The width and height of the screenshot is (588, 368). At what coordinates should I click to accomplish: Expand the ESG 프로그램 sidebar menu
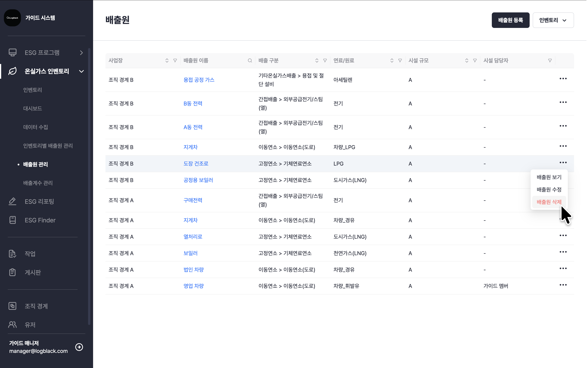81,53
